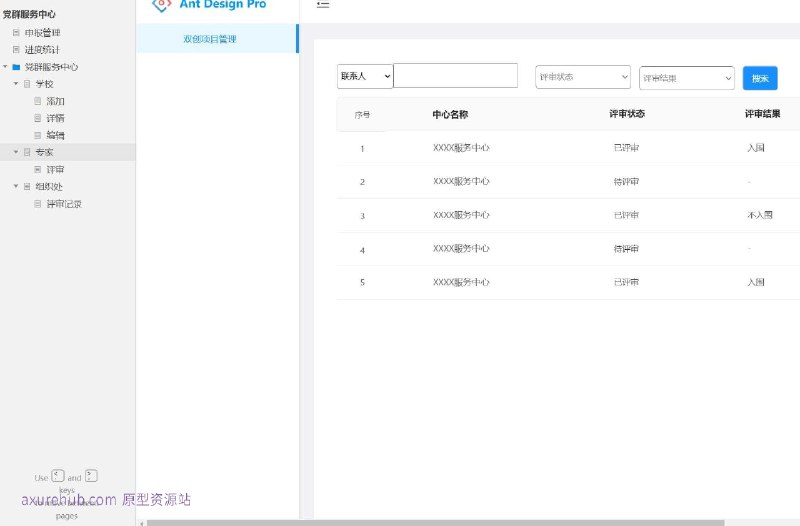Screen dimensions: 800x526
Task: Click XXXX服务中心 in row 2
Action: 461,181
